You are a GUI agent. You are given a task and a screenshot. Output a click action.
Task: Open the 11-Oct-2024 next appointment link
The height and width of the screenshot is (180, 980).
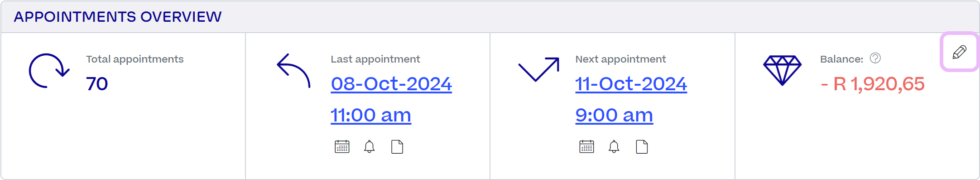pos(631,84)
